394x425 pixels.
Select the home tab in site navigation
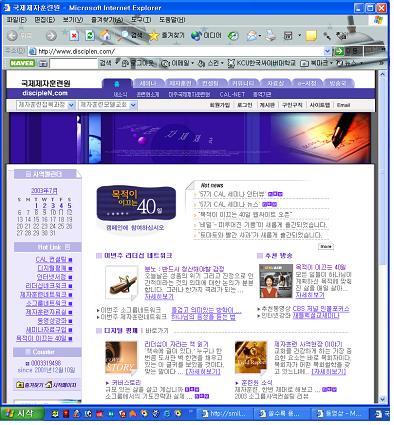pyautogui.click(x=117, y=84)
